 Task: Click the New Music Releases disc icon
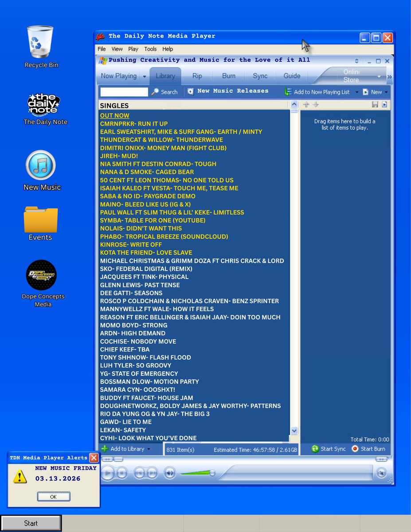(x=191, y=91)
